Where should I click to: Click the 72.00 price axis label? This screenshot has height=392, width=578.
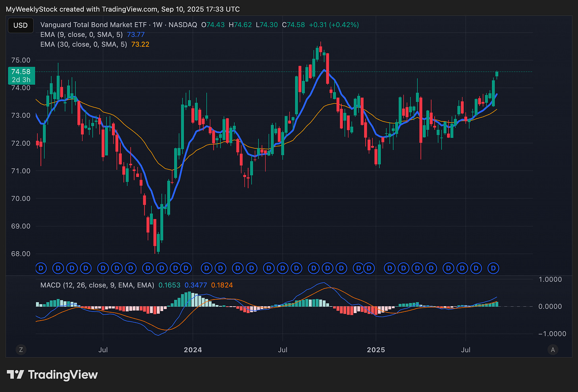pyautogui.click(x=21, y=143)
